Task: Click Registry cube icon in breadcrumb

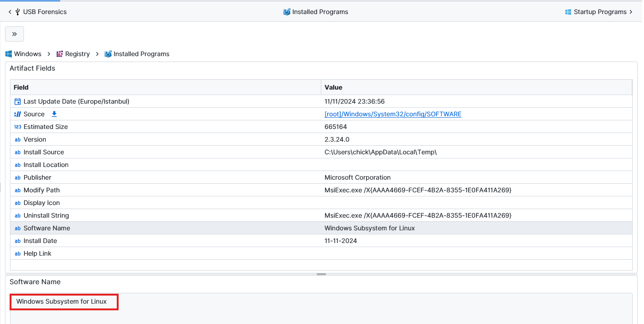Action: click(x=60, y=54)
